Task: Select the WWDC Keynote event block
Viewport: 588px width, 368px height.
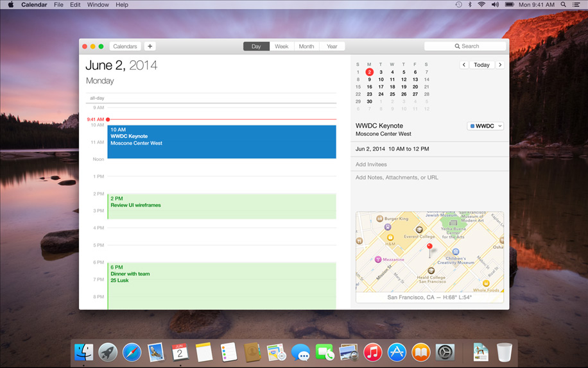Action: pyautogui.click(x=221, y=142)
